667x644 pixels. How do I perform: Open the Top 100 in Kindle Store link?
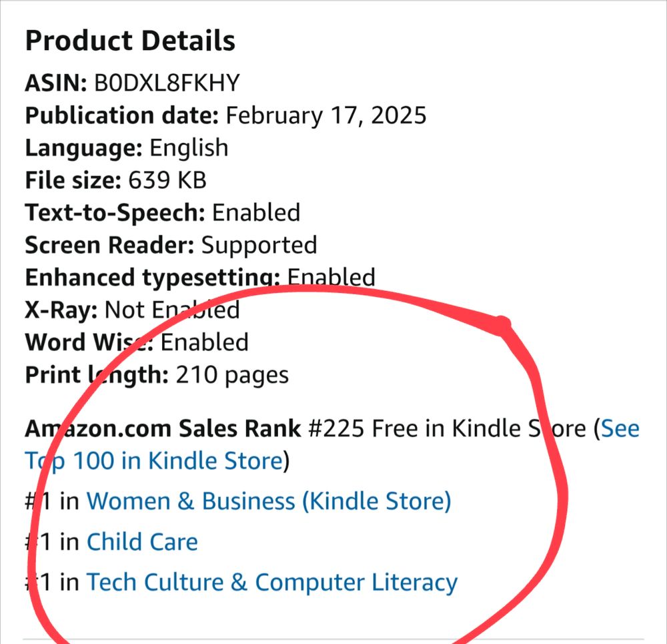click(x=153, y=460)
